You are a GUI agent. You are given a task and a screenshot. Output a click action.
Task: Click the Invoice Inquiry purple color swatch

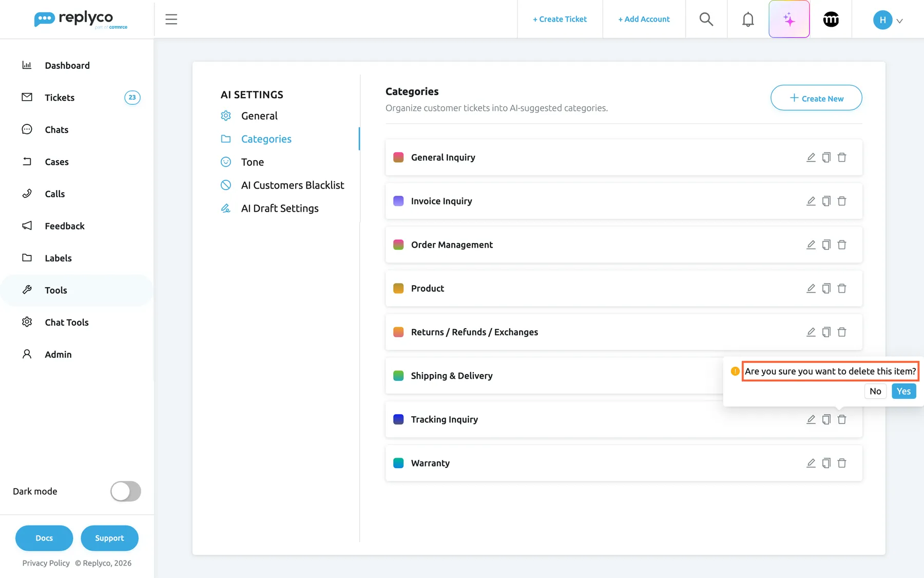pos(398,201)
